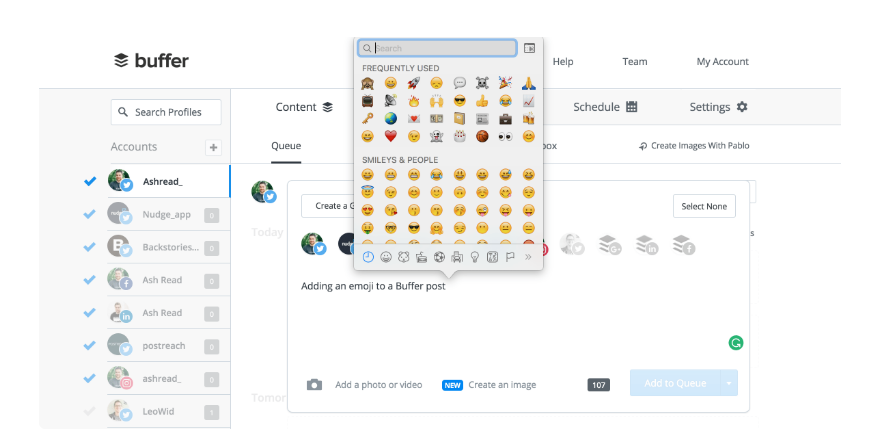Pick the rocket emoji in Frequently Used
This screenshot has height=447, width=887.
point(414,84)
